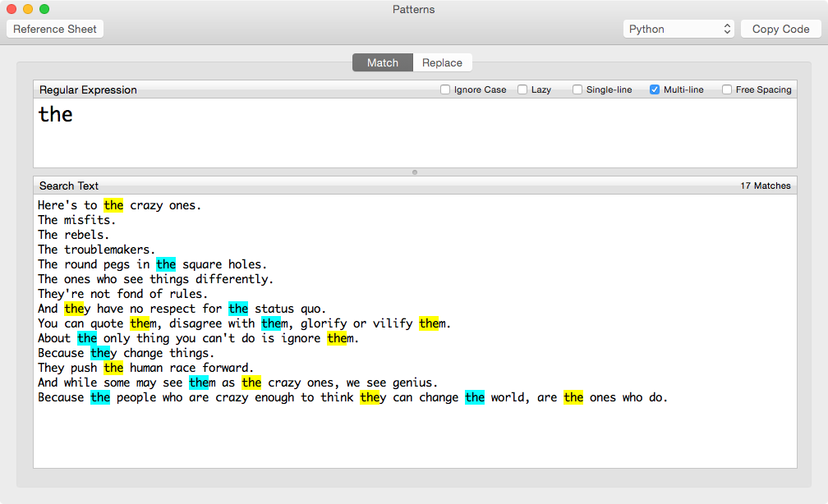
Task: Enable the Ignore Case option
Action: click(445, 89)
